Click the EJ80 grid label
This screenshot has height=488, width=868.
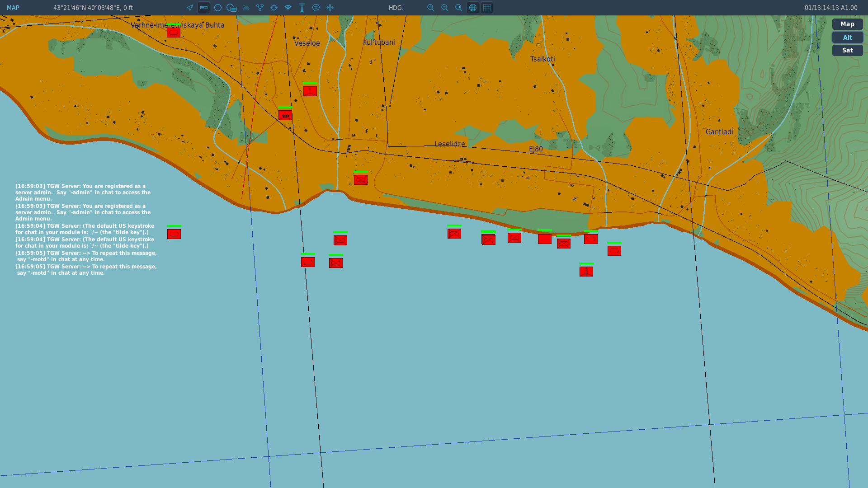pos(536,149)
